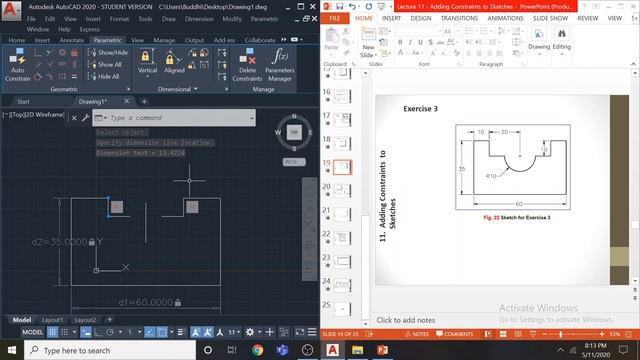Open the Drawing group dropdown in PowerPoint
Screen dimensions: 640x360
pos(539,43)
